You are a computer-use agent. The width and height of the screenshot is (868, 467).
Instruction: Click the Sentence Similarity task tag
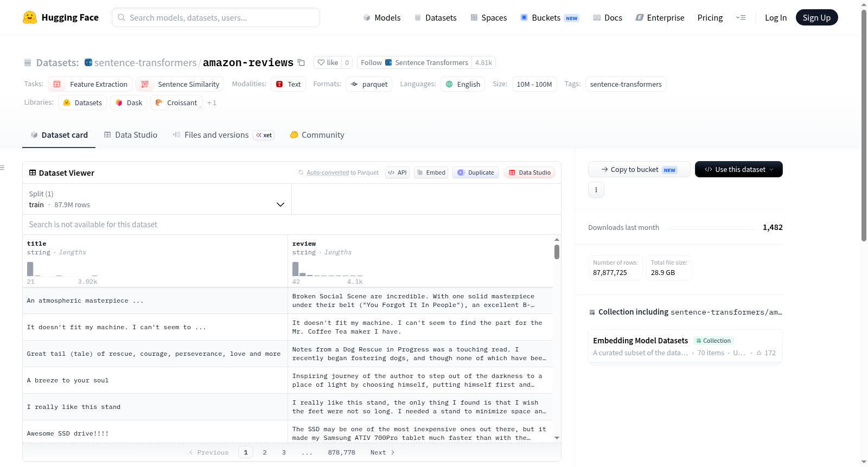click(180, 84)
